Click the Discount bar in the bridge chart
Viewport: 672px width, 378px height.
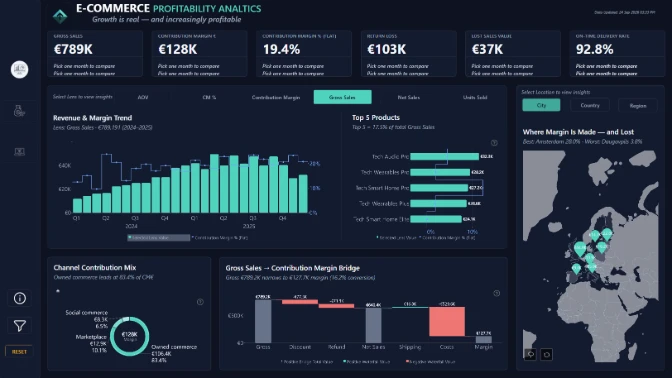[x=300, y=302]
